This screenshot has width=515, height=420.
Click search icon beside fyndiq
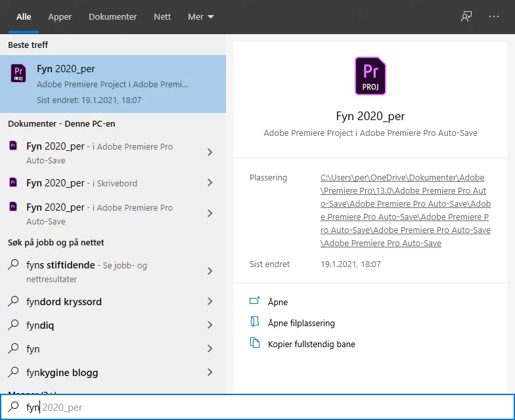pos(13,324)
